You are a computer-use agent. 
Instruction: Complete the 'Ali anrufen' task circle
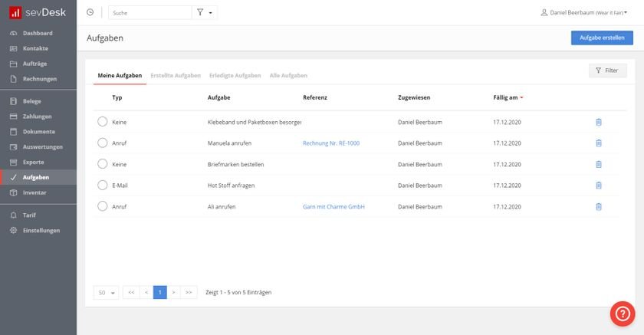click(103, 206)
